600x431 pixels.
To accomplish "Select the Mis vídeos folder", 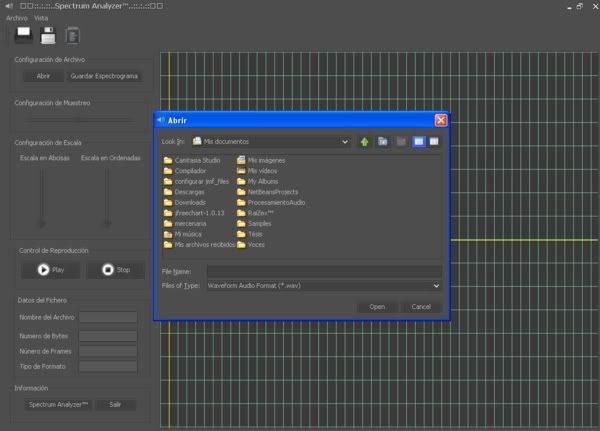I will 257,171.
